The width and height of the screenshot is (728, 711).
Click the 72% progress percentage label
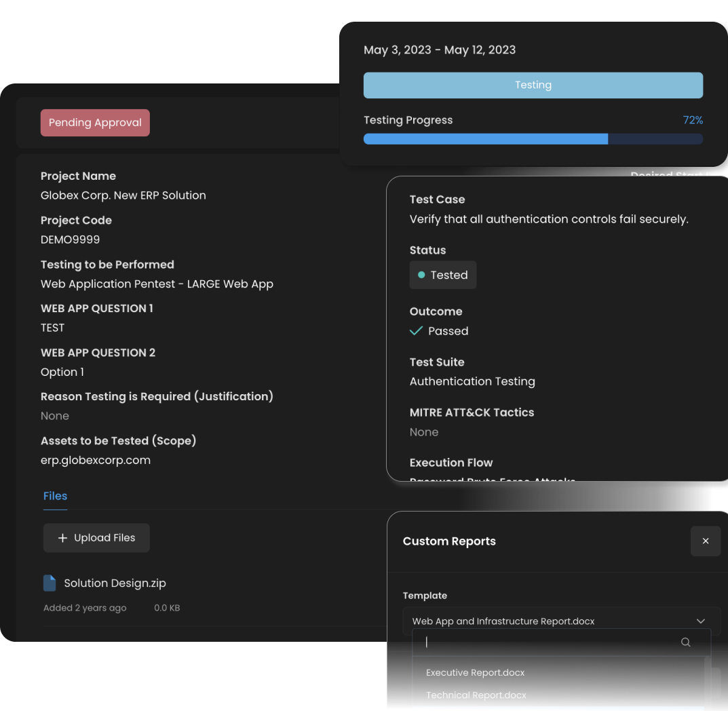tap(693, 120)
